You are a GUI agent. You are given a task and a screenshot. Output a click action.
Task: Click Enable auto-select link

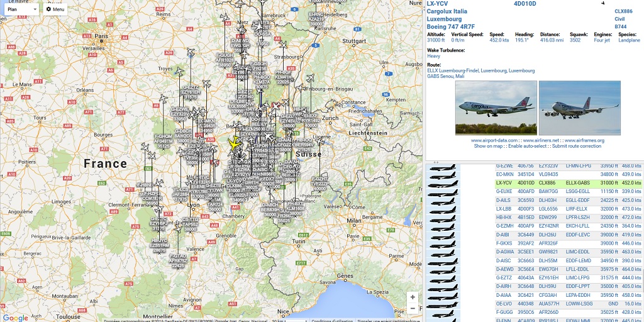(527, 146)
